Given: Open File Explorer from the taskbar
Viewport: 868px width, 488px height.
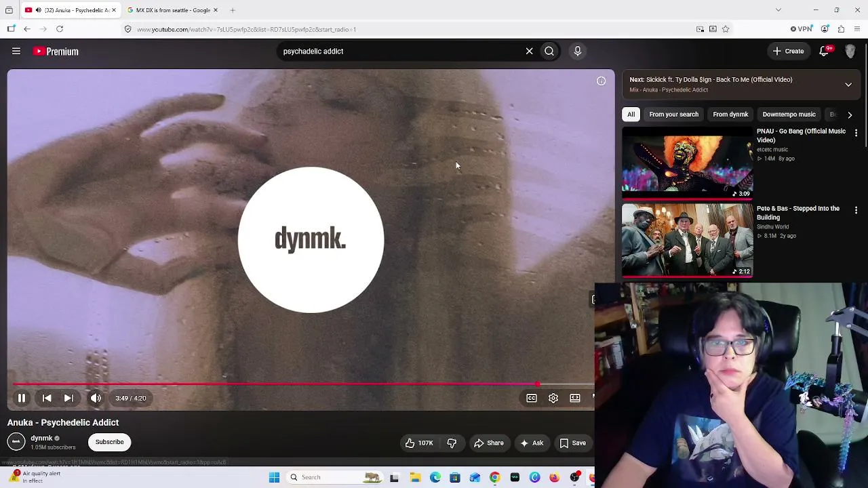Looking at the screenshot, I should click(415, 478).
